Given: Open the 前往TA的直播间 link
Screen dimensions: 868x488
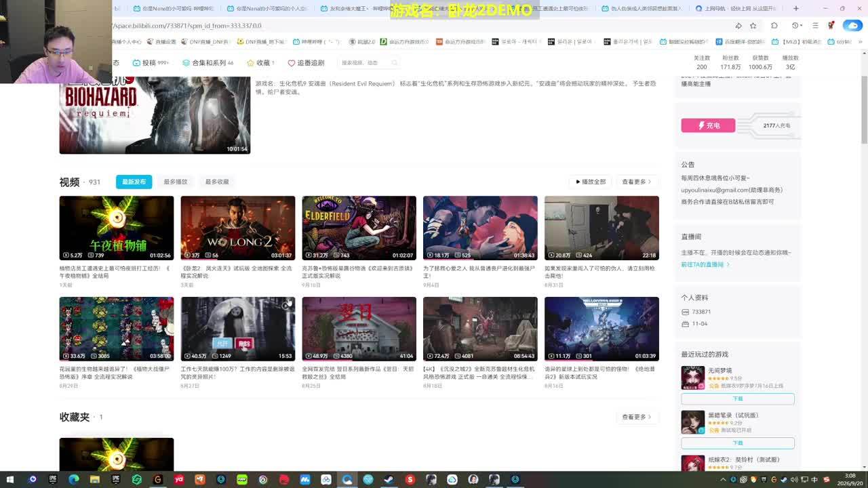Looking at the screenshot, I should (x=705, y=264).
